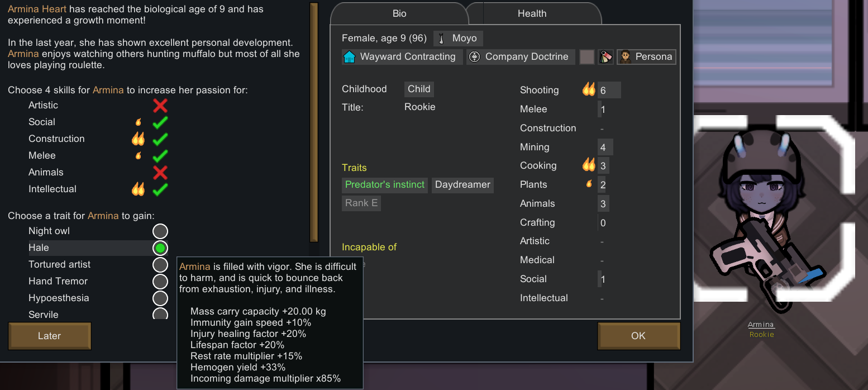Click the gray favorite color swatch

pyautogui.click(x=586, y=56)
